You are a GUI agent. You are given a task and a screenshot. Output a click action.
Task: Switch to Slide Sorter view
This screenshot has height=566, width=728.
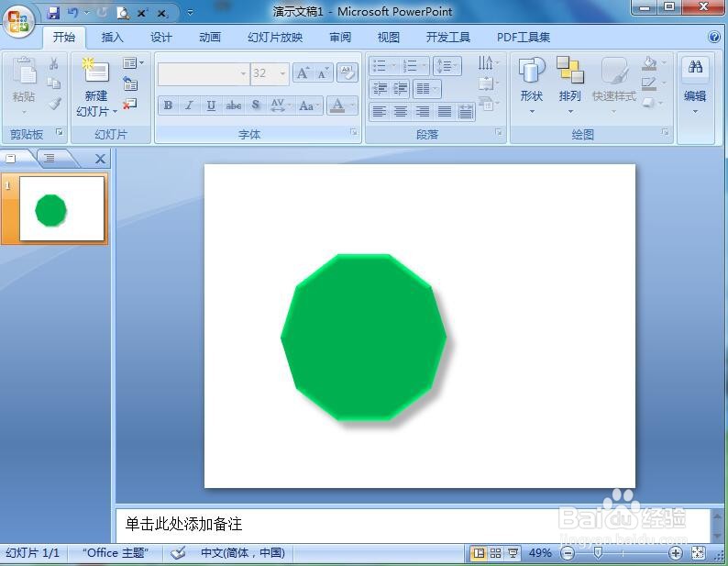tap(495, 553)
